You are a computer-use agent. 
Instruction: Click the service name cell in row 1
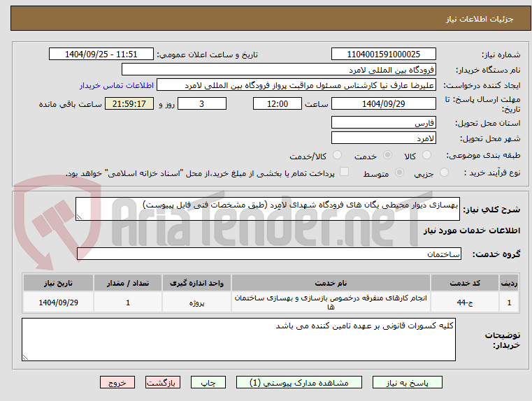(331, 302)
